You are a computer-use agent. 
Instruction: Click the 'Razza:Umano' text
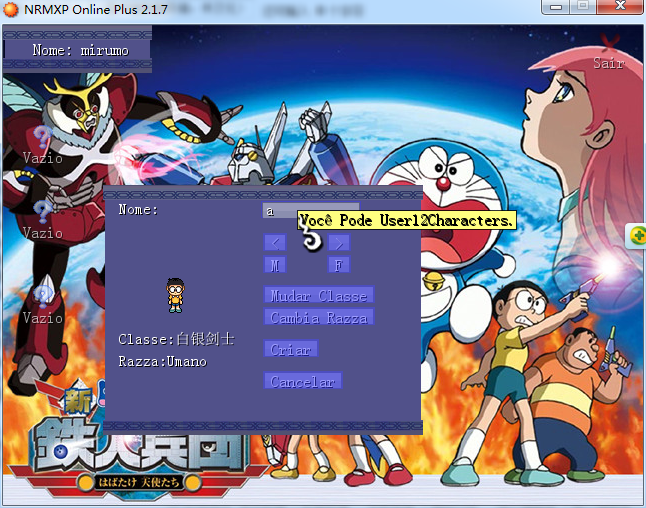point(163,361)
